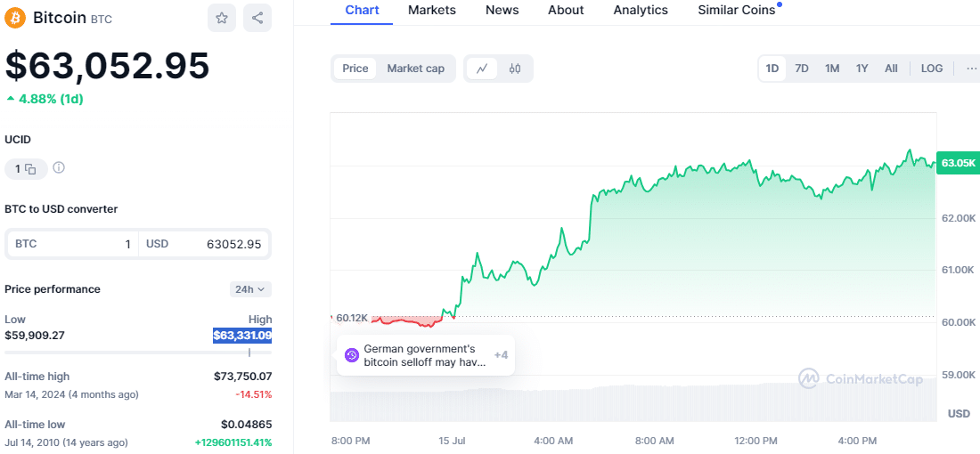Click the 15 Jul date axis label
Screen dimensions: 980x454
[x=452, y=441]
